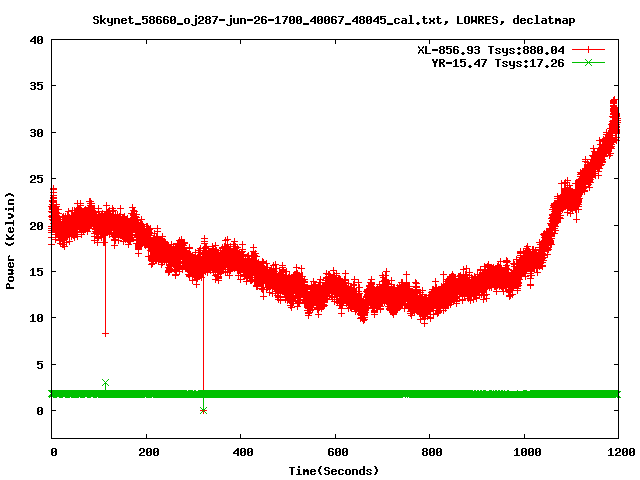This screenshot has width=640, height=480.
Task: Click the overlapping marker at 0 Kelvin
Action: click(203, 411)
